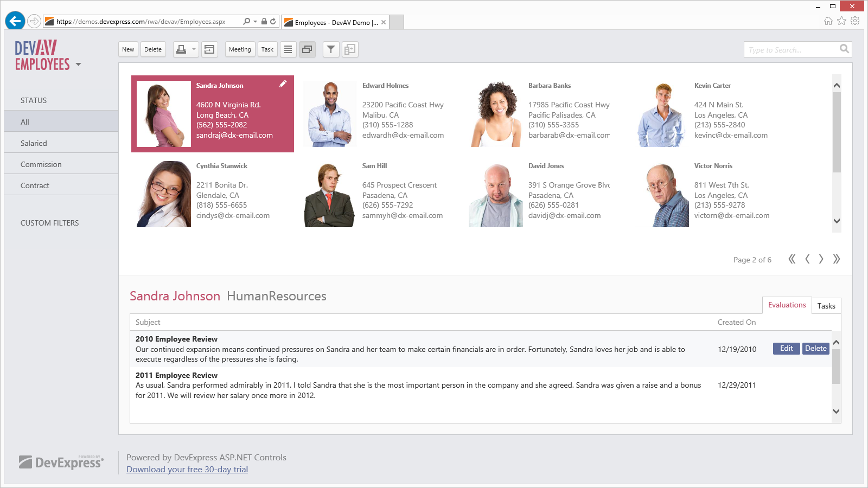868x488 pixels.
Task: Select Victor Norris's photo
Action: (662, 194)
